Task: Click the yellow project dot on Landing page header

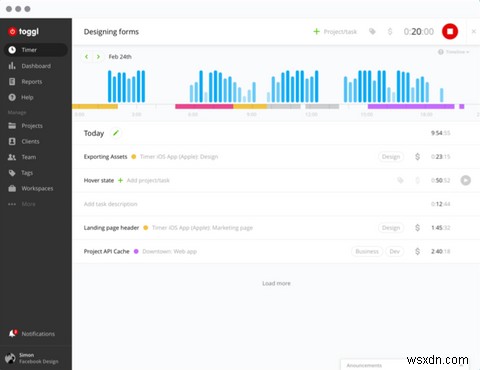Action: [x=146, y=228]
